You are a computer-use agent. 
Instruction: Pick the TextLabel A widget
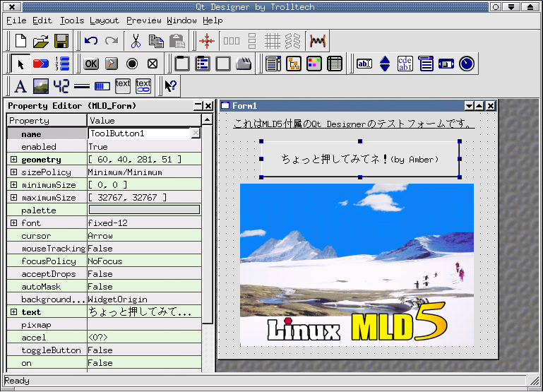pyautogui.click(x=20, y=86)
